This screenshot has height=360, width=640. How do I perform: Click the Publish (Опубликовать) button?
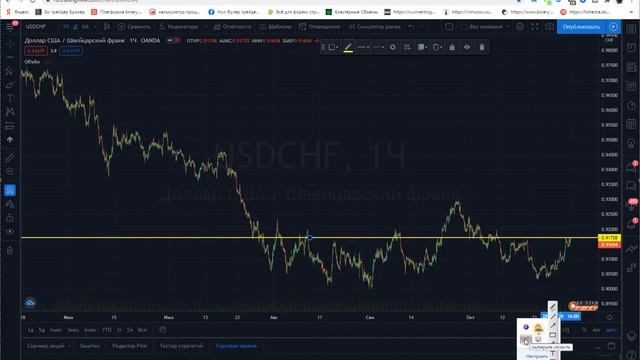click(x=581, y=27)
